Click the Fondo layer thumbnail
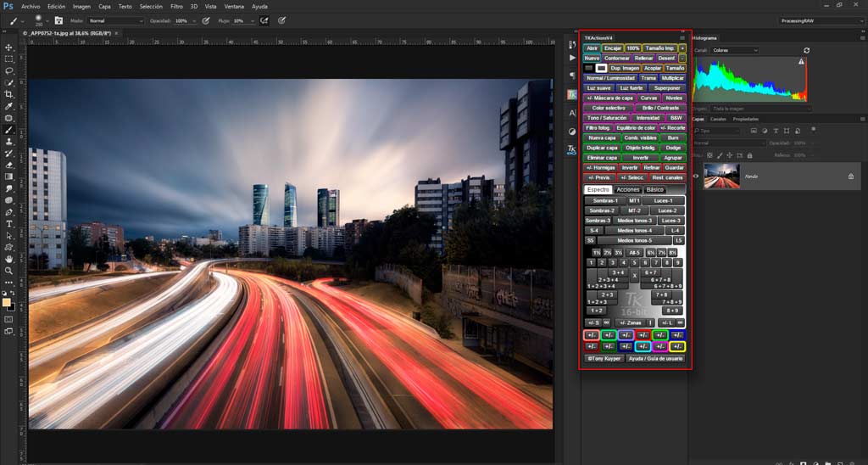This screenshot has height=465, width=868. 721,176
